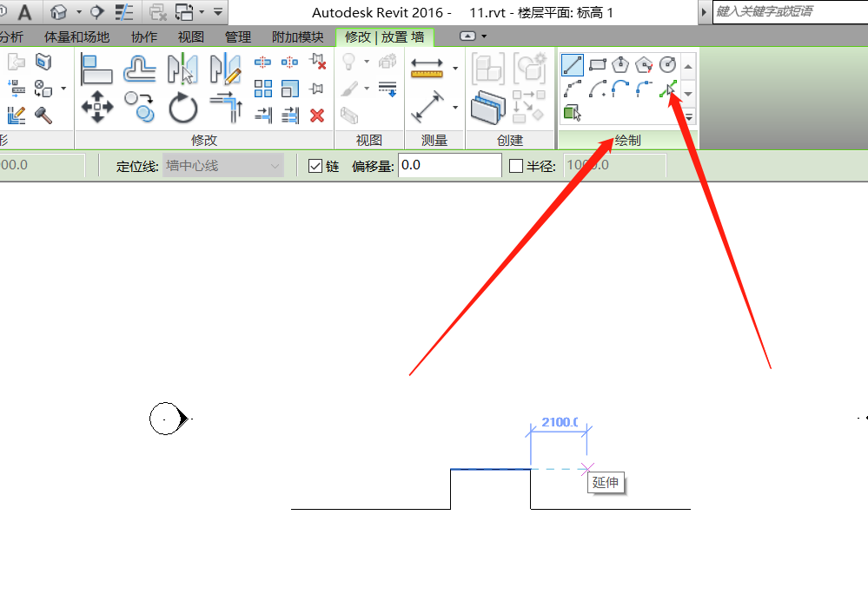Viewport: 868px width, 614px height.
Task: Select the Circle draw tool
Action: click(667, 64)
